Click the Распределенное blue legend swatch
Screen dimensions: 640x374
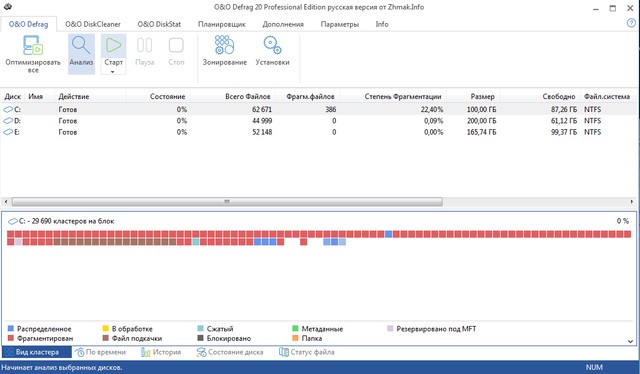pyautogui.click(x=11, y=328)
